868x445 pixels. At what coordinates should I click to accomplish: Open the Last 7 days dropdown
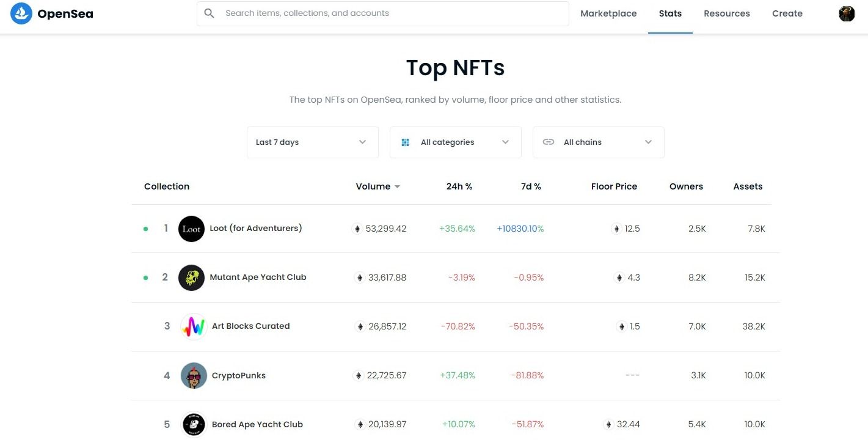pos(313,142)
